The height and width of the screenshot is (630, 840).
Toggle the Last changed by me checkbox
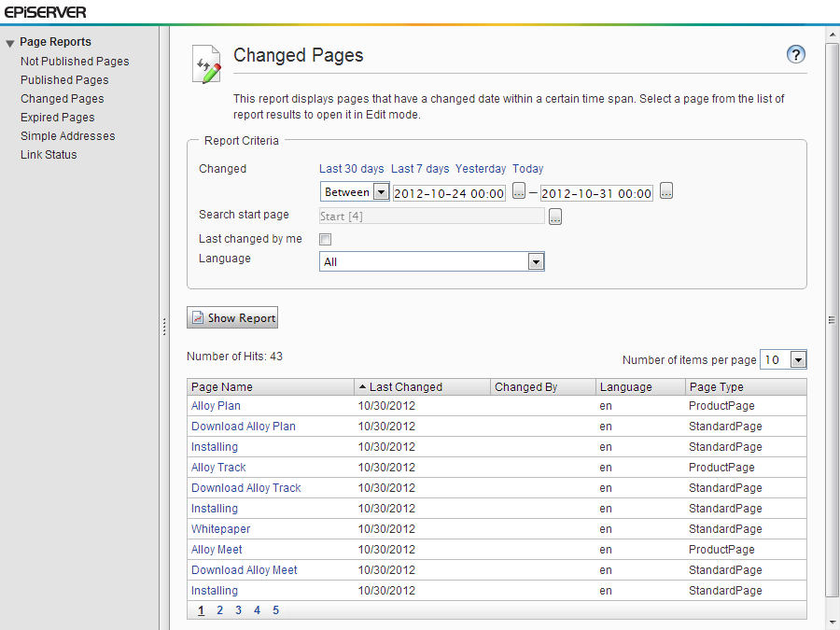pos(325,239)
